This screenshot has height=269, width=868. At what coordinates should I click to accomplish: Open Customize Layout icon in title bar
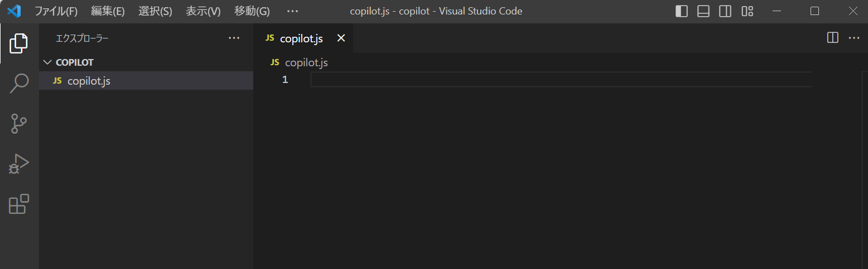coord(748,11)
